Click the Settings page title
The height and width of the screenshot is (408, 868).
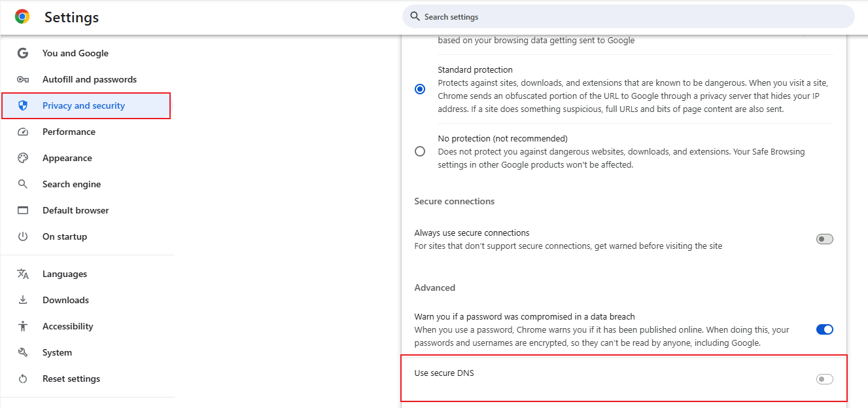pos(71,18)
